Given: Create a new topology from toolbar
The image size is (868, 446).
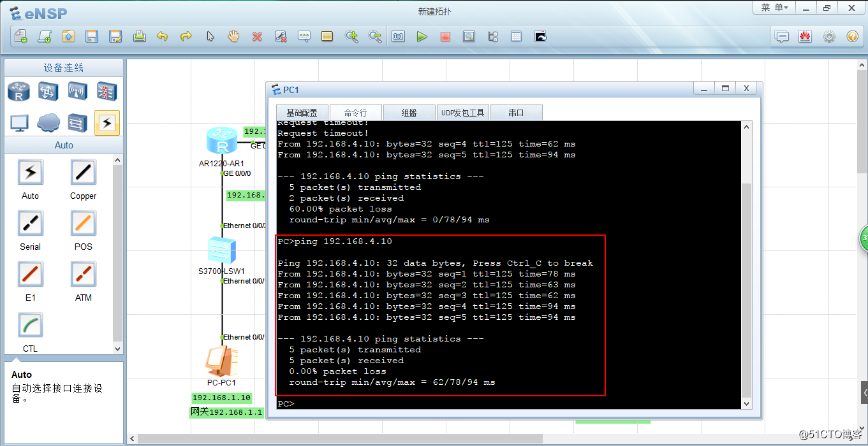Looking at the screenshot, I should pyautogui.click(x=21, y=36).
